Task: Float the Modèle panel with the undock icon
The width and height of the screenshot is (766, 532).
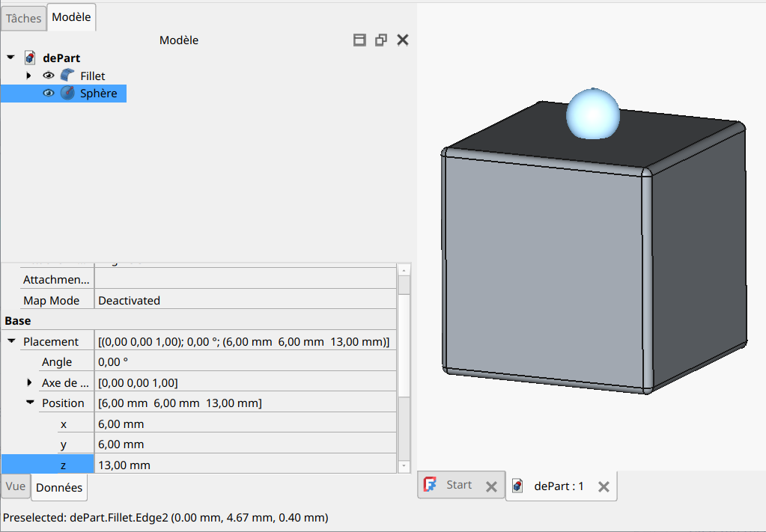Action: [380, 40]
